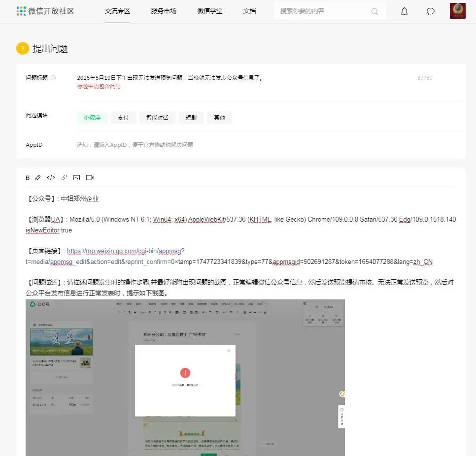The image size is (476, 456).
Task: Click the 【浏览器UA】 text line
Action: click(x=241, y=225)
